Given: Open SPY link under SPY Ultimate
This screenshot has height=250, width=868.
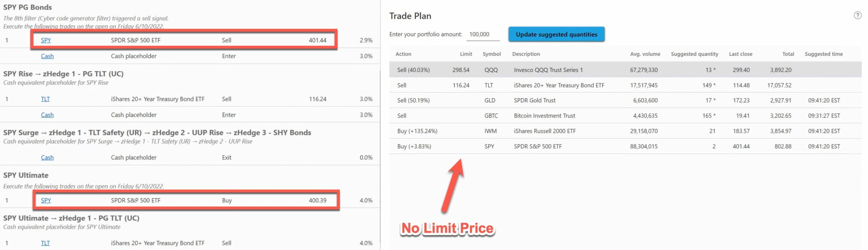Looking at the screenshot, I should click(x=46, y=200).
